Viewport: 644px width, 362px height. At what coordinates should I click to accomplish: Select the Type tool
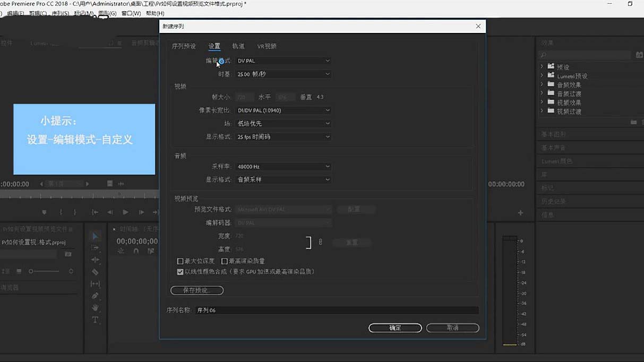96,320
